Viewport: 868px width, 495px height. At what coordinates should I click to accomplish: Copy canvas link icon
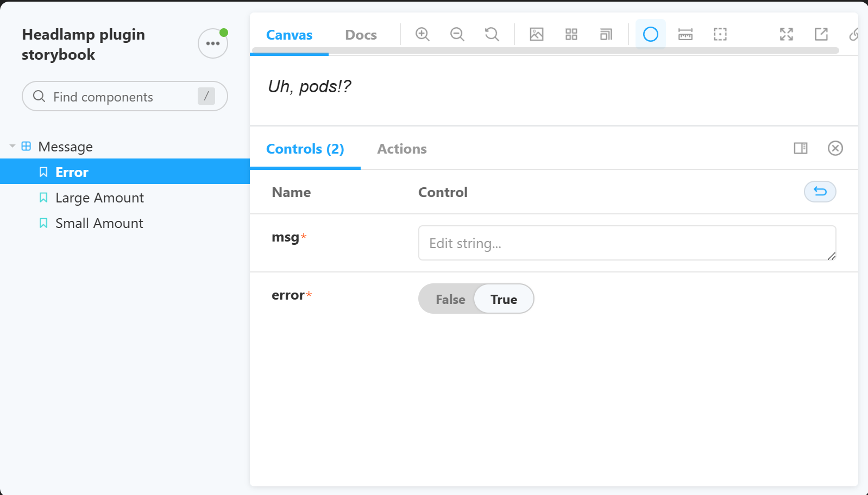click(854, 34)
